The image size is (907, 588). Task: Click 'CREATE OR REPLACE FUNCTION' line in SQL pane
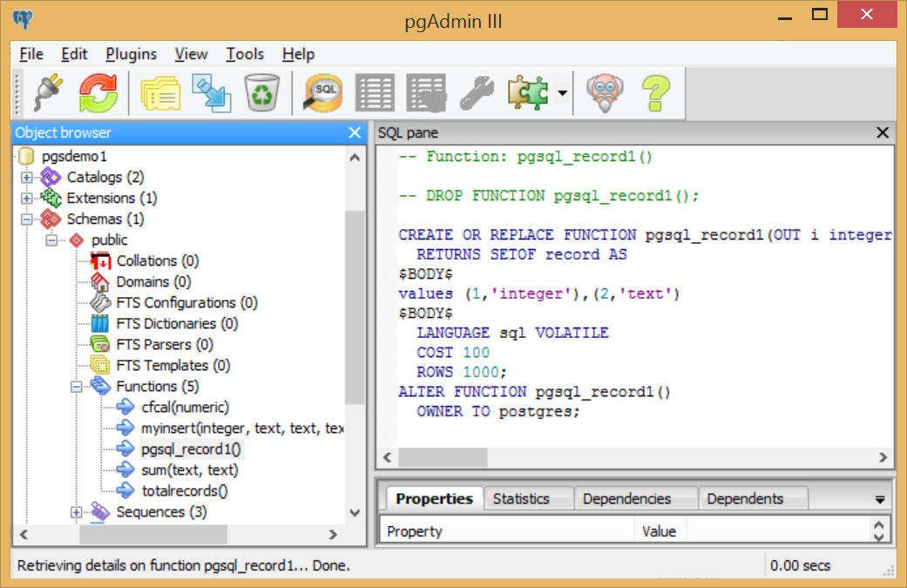pyautogui.click(x=645, y=234)
